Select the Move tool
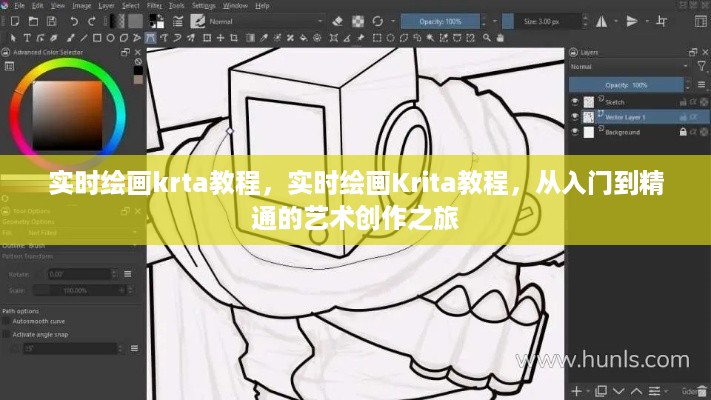This screenshot has width=711, height=400. tap(220, 38)
